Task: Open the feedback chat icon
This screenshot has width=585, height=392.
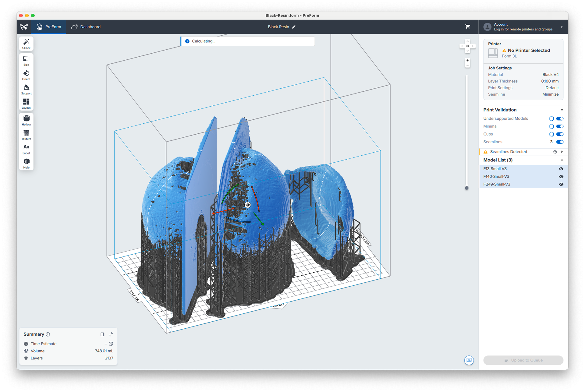Action: (469, 360)
